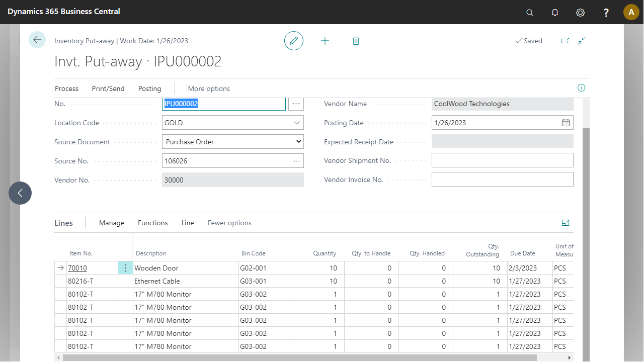
Task: Go to previous record chevron
Action: [20, 193]
